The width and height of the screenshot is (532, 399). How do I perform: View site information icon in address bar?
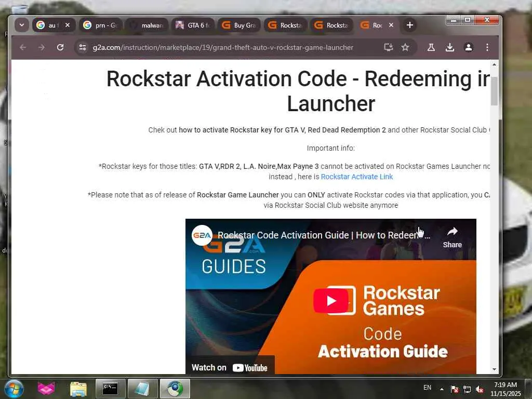coord(83,47)
